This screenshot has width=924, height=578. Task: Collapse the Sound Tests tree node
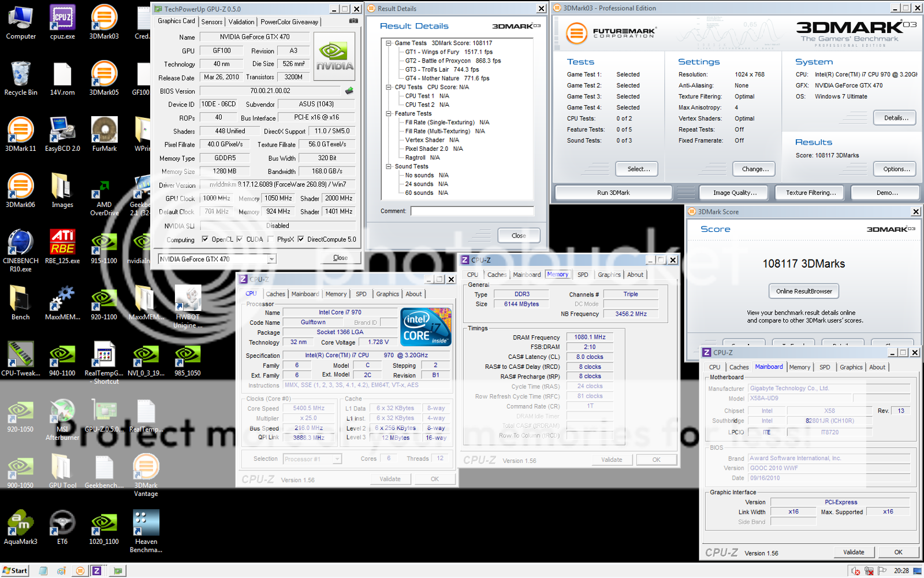(389, 166)
